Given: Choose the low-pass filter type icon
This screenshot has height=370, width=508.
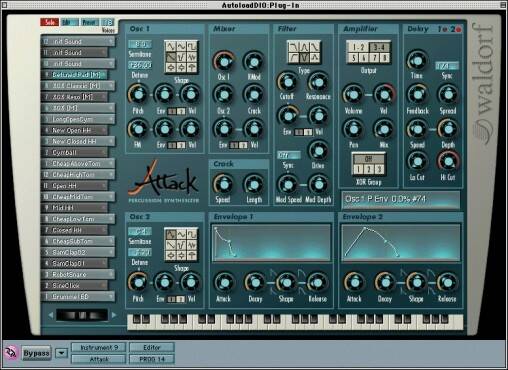Looking at the screenshot, I should pos(293,47).
